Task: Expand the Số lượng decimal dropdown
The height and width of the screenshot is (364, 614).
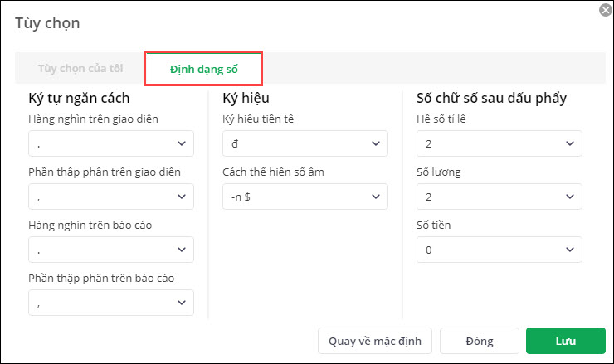Action: point(499,197)
